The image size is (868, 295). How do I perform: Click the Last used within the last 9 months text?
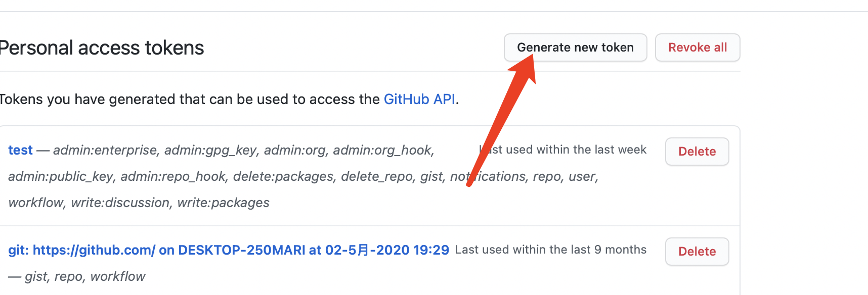pyautogui.click(x=551, y=250)
